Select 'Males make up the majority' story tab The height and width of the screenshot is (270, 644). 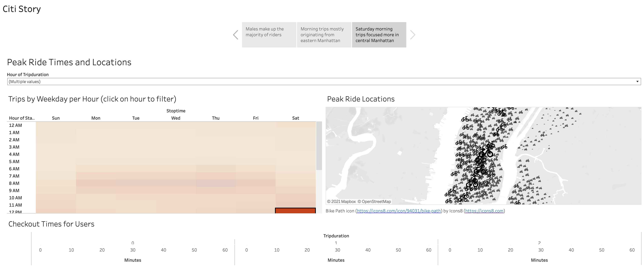click(269, 35)
